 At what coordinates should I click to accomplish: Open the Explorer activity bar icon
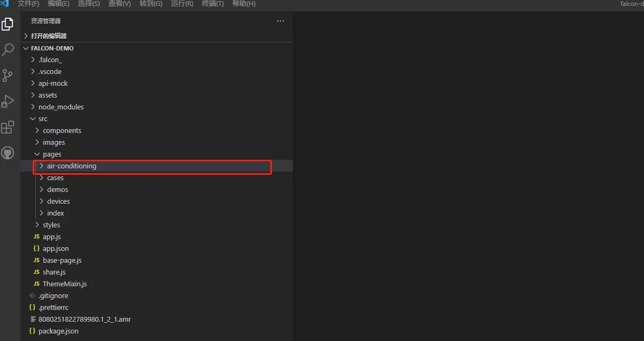8,24
